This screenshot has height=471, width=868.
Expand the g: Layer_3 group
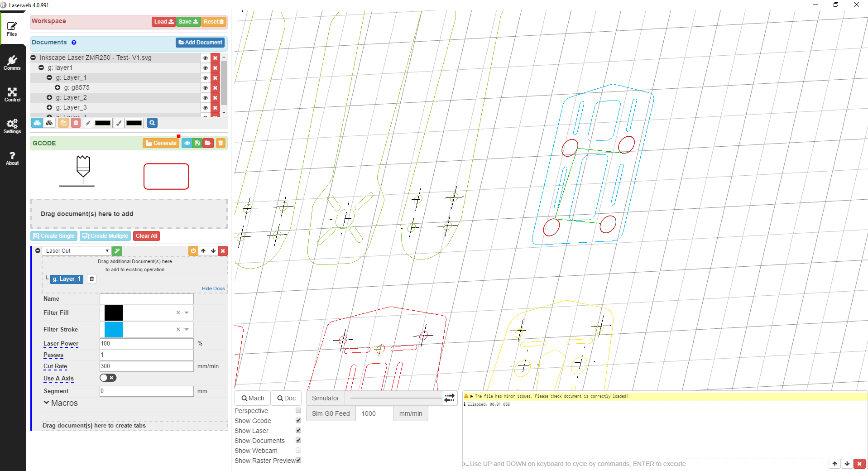pyautogui.click(x=49, y=107)
